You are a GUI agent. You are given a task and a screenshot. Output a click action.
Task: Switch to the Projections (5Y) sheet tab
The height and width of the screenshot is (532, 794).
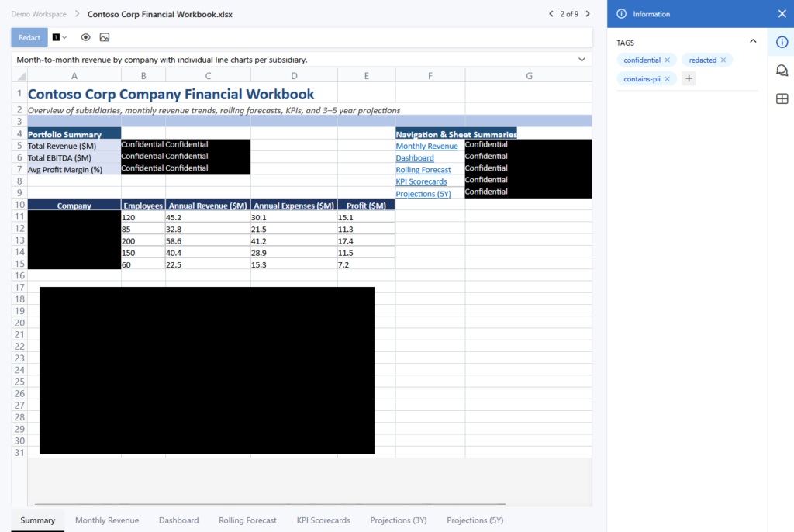click(x=475, y=520)
